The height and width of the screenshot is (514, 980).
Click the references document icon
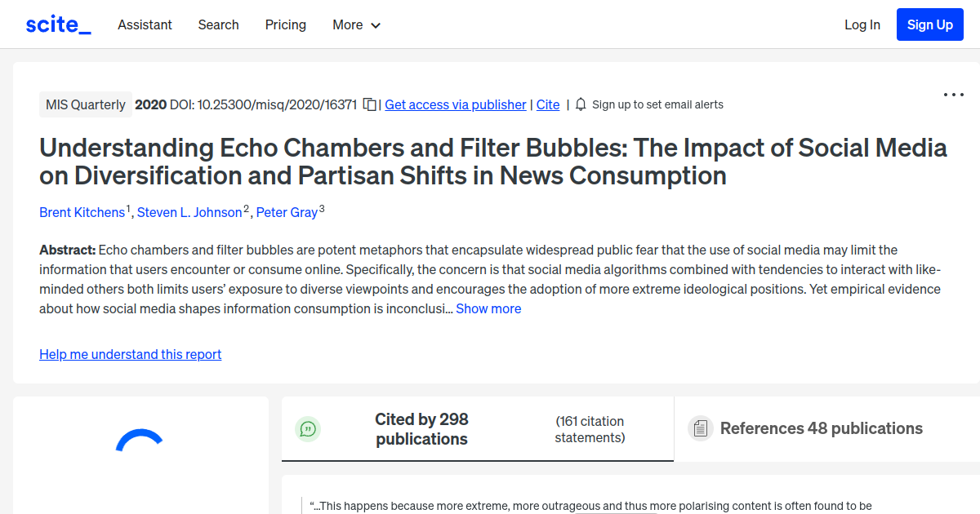pyautogui.click(x=700, y=428)
